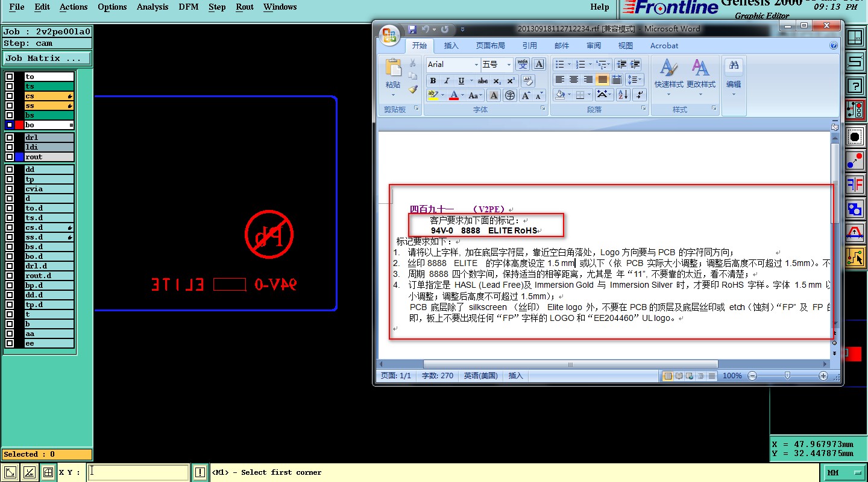Toggle checkbox for layer 'cvia'

[x=9, y=189]
